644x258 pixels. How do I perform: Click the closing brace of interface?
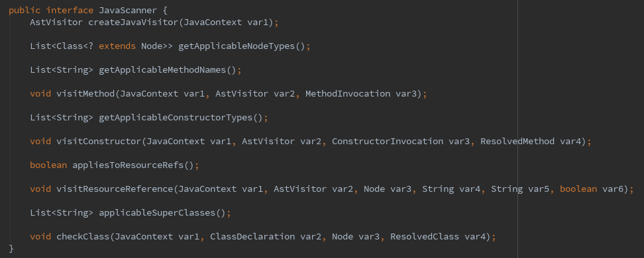point(11,248)
